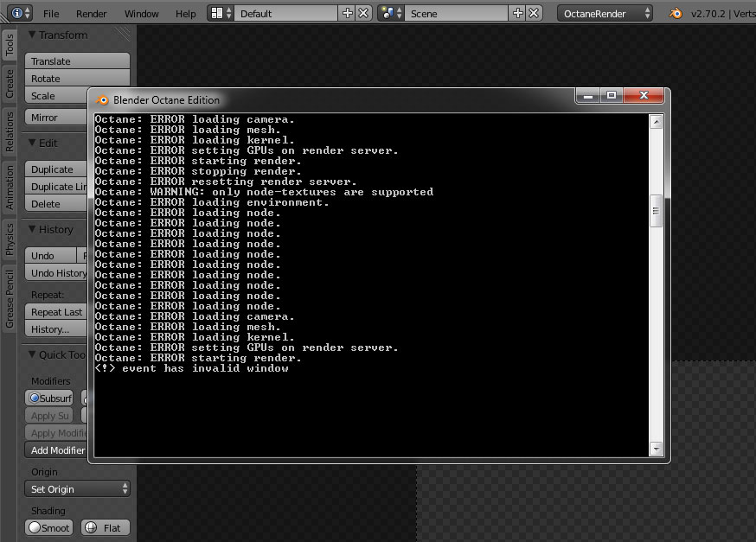This screenshot has width=756, height=542.
Task: Click the Transform panel drag grip
Action: [123, 34]
